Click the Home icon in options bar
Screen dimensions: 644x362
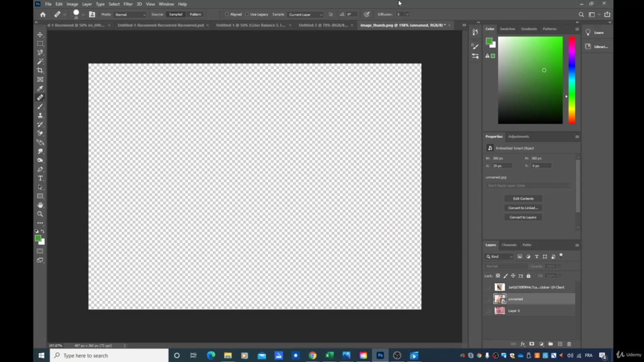pyautogui.click(x=43, y=15)
